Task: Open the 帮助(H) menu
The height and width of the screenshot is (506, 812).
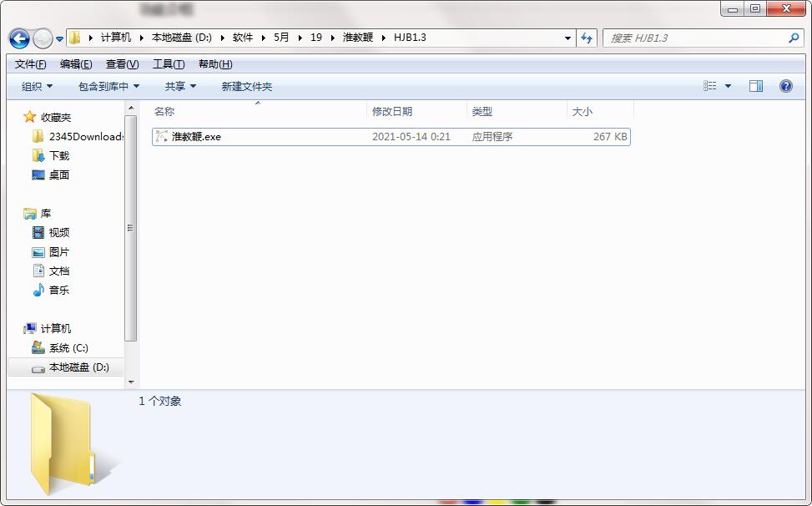Action: pyautogui.click(x=215, y=64)
